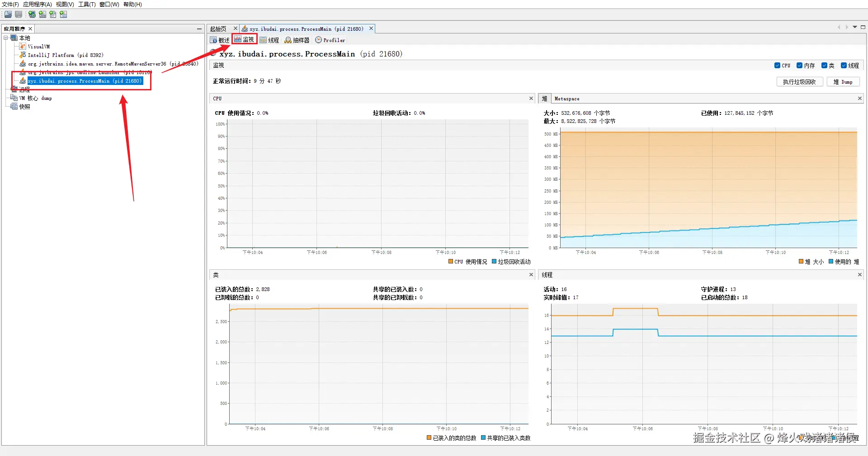This screenshot has height=456, width=868.
Task: Open the 窗口(W) menu
Action: [109, 5]
